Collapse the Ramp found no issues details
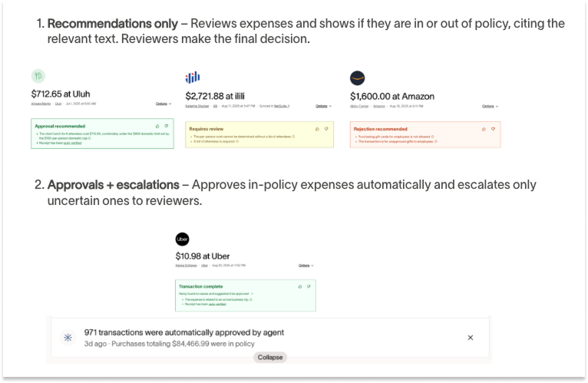 point(252,294)
